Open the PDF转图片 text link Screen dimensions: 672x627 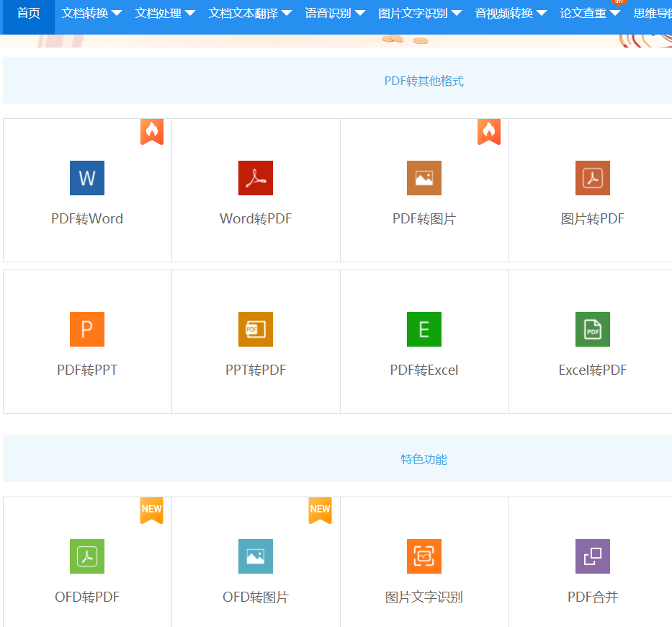[424, 218]
